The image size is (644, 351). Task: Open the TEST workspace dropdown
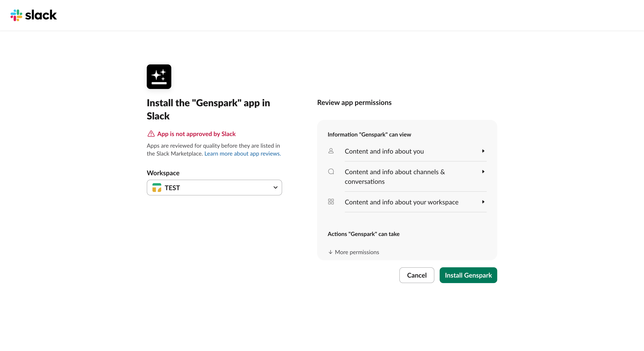click(x=214, y=188)
